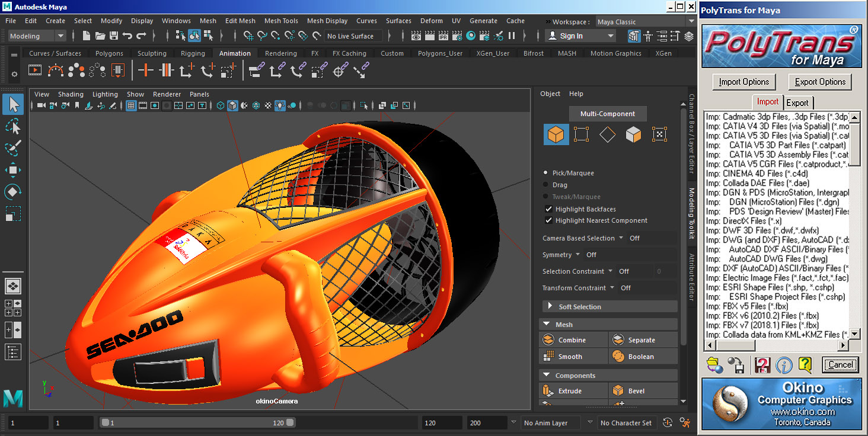Image resolution: width=868 pixels, height=436 pixels.
Task: Click the Extrude component icon
Action: pos(548,391)
